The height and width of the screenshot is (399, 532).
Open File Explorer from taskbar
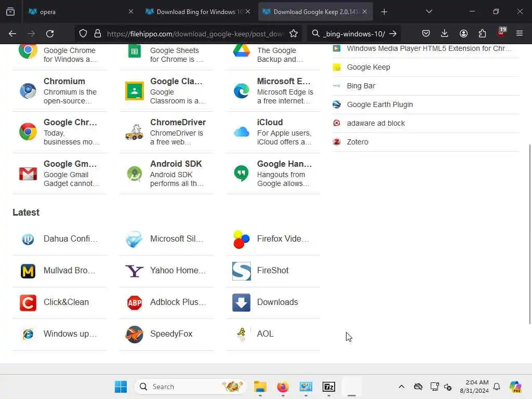point(260,387)
